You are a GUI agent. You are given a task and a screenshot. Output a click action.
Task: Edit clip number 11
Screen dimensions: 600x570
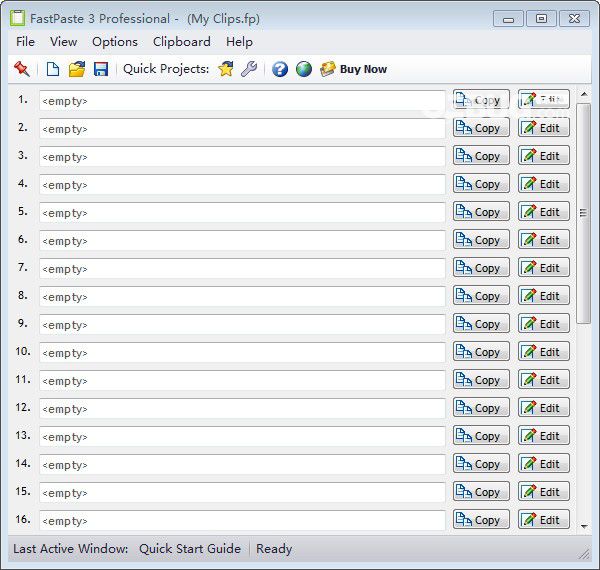tap(544, 379)
